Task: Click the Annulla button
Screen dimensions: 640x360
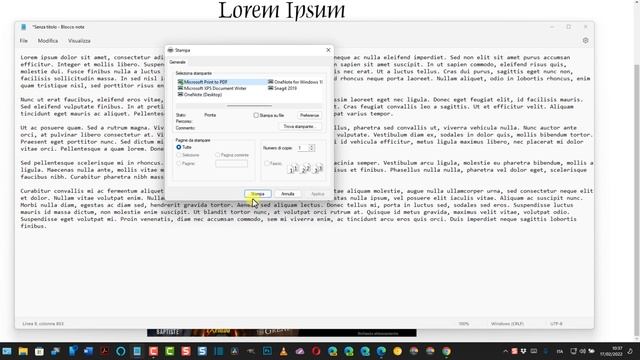Action: [x=288, y=194]
